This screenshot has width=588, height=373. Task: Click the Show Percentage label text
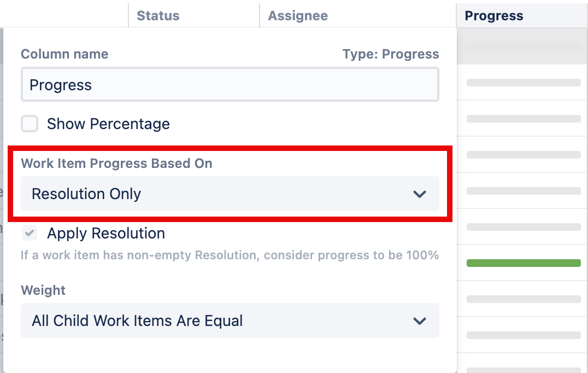coord(108,124)
